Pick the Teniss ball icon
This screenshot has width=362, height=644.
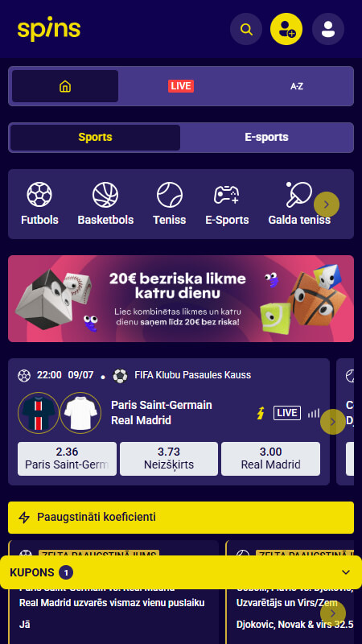click(x=170, y=195)
